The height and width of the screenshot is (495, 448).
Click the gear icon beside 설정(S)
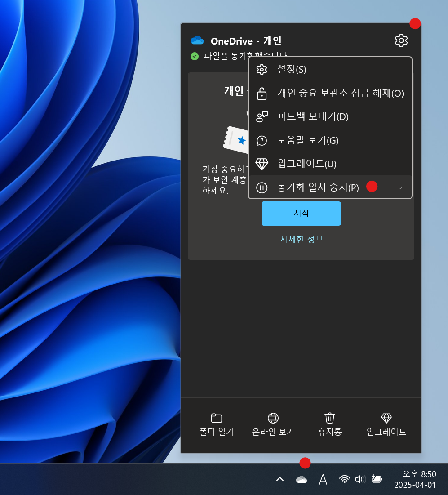pos(262,69)
